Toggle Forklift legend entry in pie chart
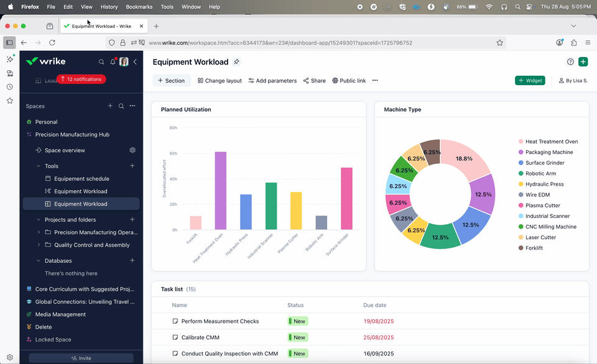This screenshot has width=597, height=364. 535,248
